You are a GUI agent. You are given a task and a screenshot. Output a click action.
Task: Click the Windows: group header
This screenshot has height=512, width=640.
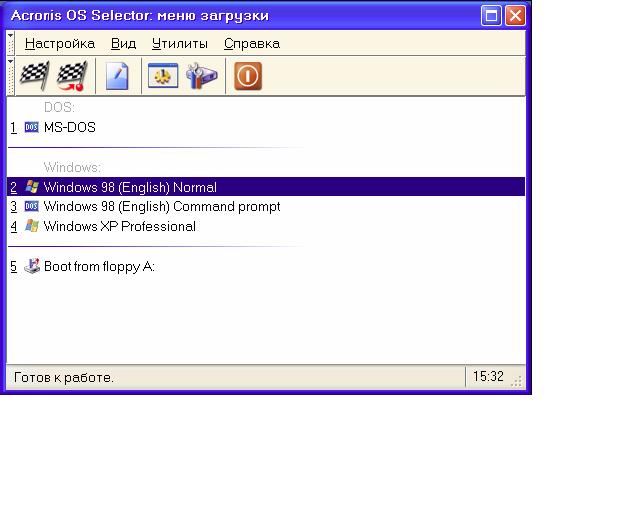coord(72,167)
